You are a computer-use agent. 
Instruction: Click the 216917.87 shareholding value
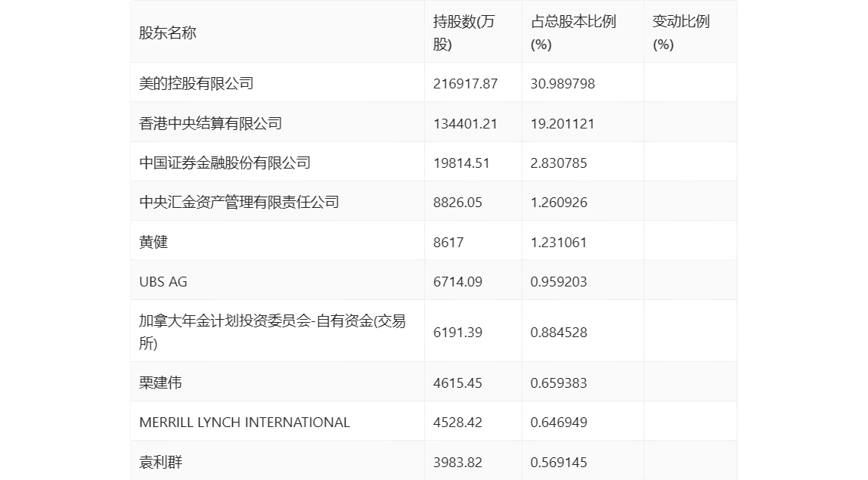(x=465, y=84)
